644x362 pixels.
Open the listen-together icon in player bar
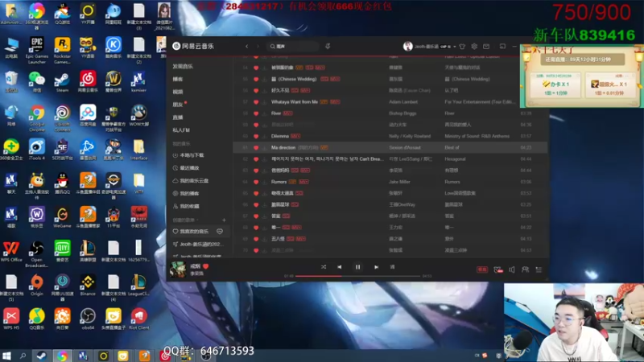(x=525, y=269)
